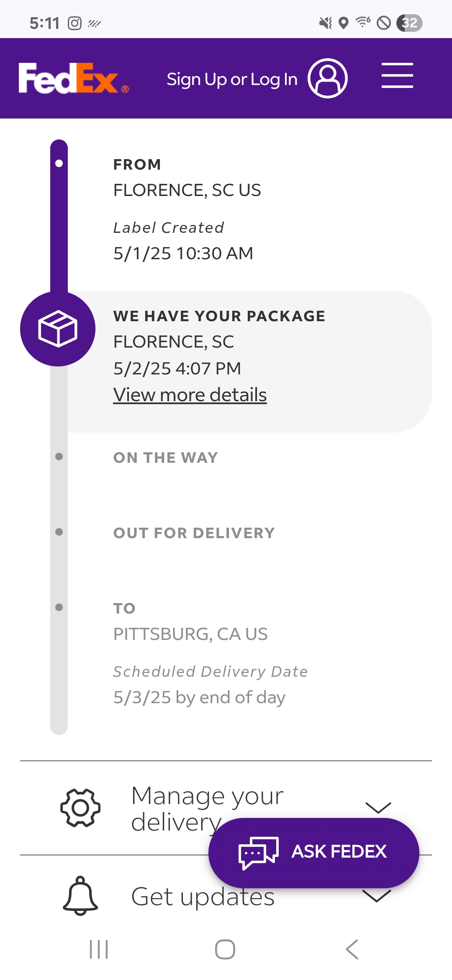Screen dimensions: 452x980
Task: Tap the On The Way timeline step
Action: click(x=166, y=458)
